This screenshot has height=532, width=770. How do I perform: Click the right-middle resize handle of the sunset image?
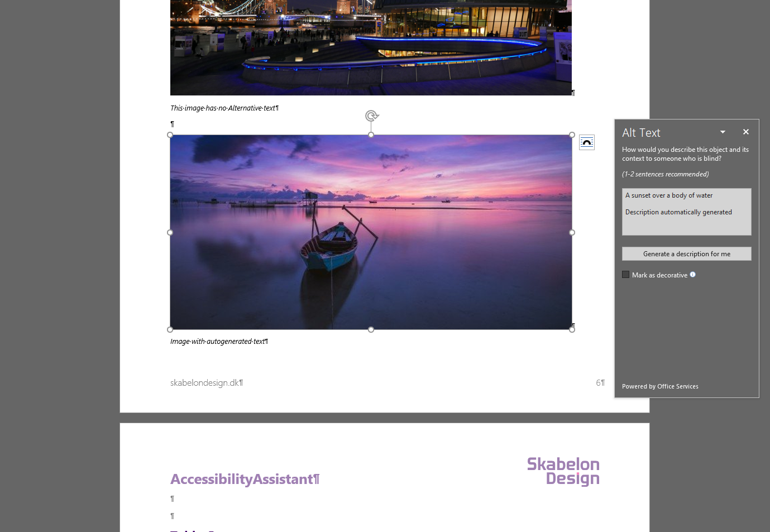pos(572,232)
